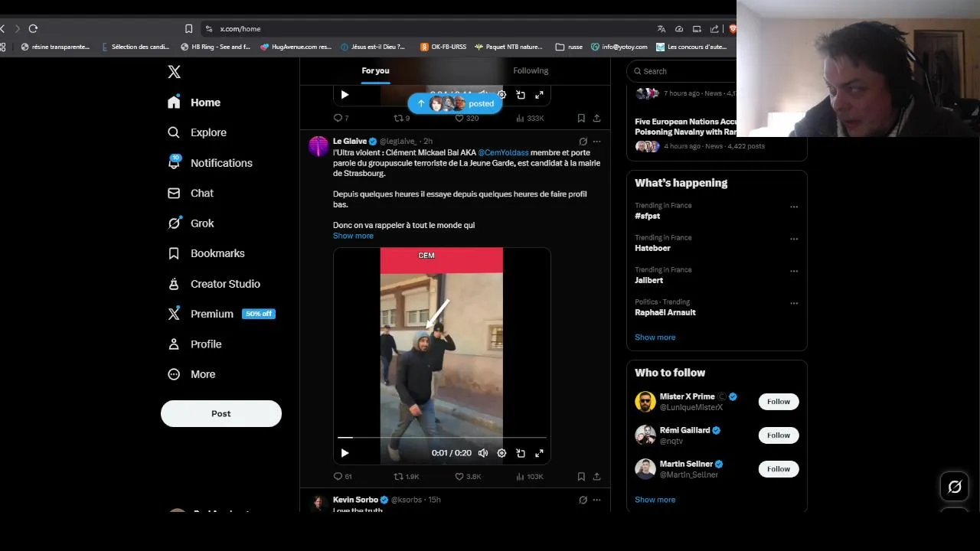Open Premium in the sidebar
This screenshot has width=980, height=551.
click(x=221, y=314)
